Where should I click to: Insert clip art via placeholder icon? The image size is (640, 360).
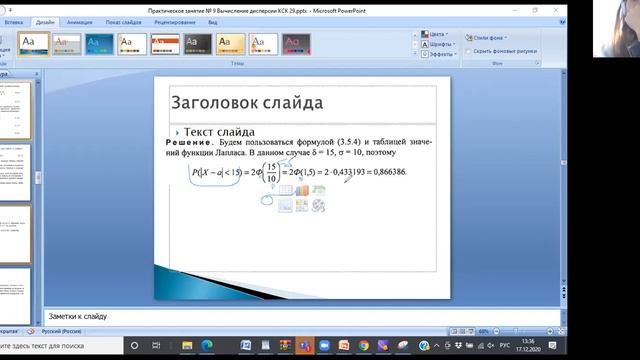(302, 206)
